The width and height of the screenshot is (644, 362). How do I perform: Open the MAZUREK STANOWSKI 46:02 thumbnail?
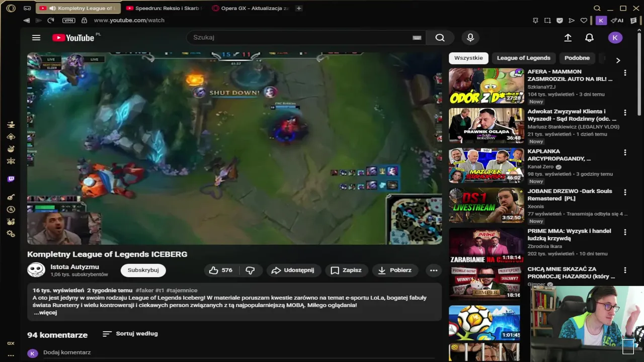coord(487,165)
